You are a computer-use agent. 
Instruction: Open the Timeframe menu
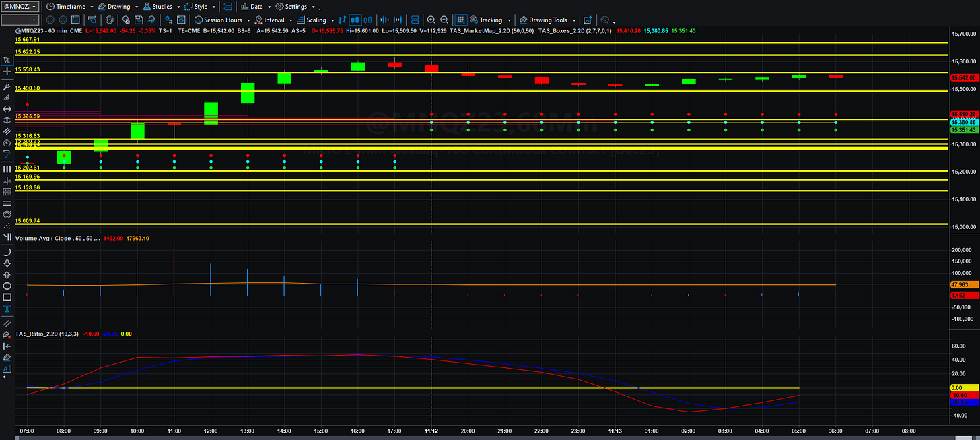(x=69, y=6)
